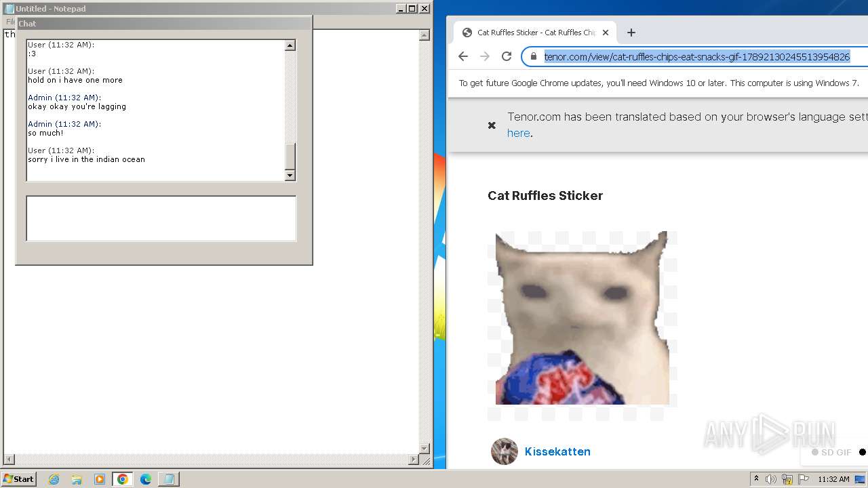This screenshot has height=488, width=868.
Task: Follow the 'here' link in notice
Action: [x=519, y=134]
